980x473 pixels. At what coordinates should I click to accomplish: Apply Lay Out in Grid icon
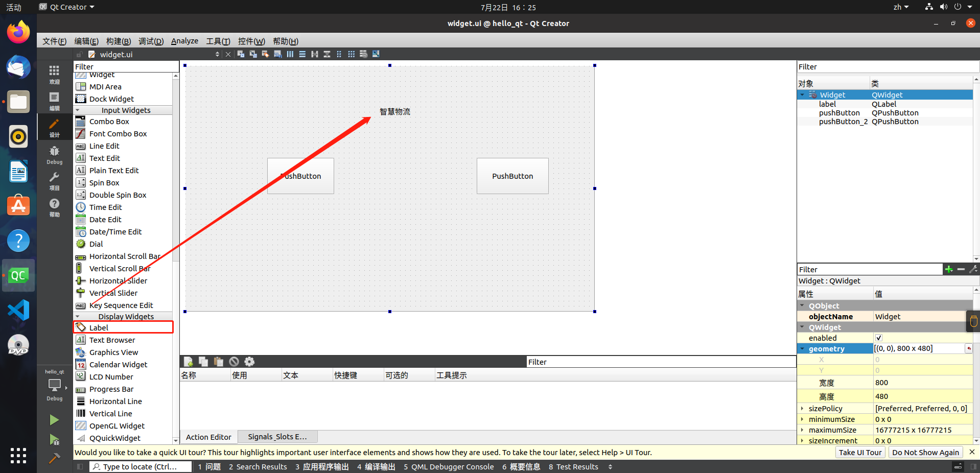point(351,54)
